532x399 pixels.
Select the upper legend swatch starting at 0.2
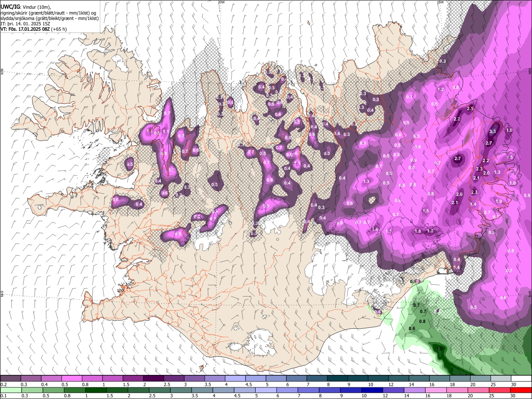[10, 379]
